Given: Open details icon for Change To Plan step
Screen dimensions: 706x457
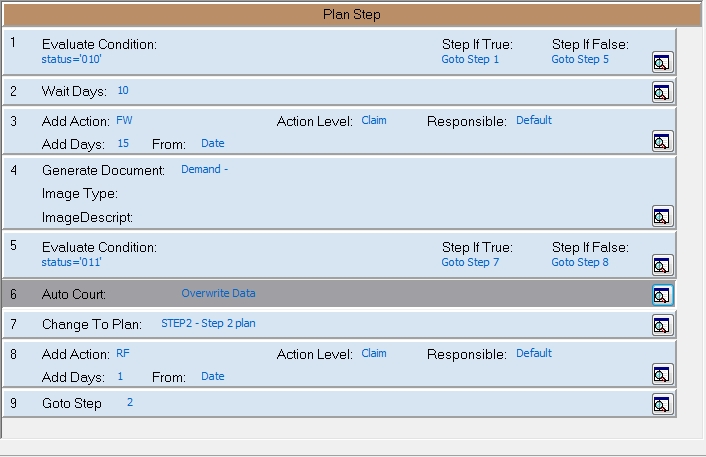Looking at the screenshot, I should 661,325.
